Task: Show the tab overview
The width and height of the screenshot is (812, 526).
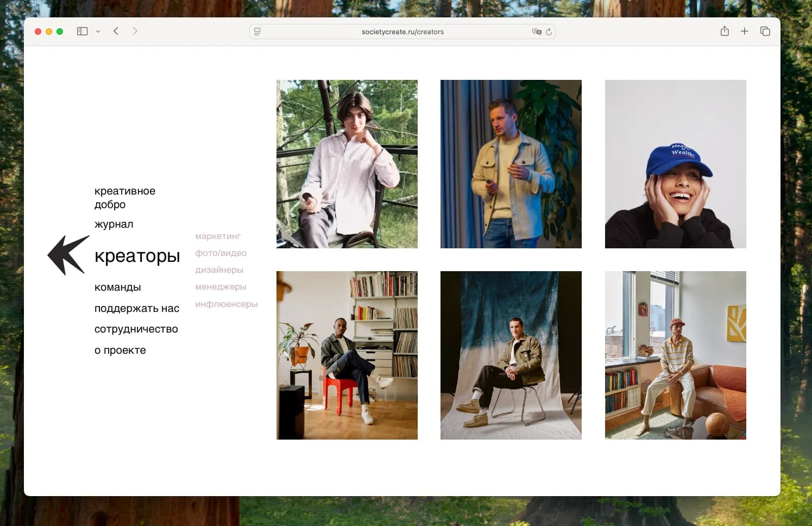Action: coord(765,32)
